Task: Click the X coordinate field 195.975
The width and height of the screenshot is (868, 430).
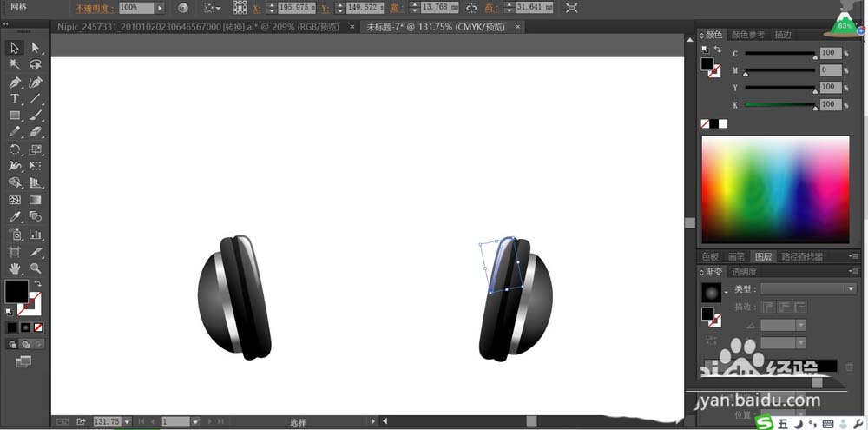Action: coord(296,8)
